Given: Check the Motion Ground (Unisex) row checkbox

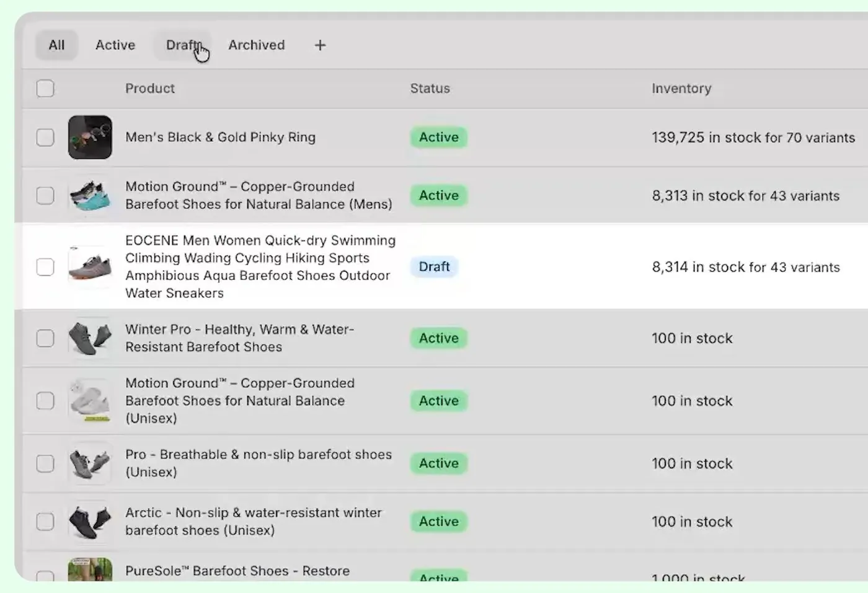Looking at the screenshot, I should tap(45, 401).
